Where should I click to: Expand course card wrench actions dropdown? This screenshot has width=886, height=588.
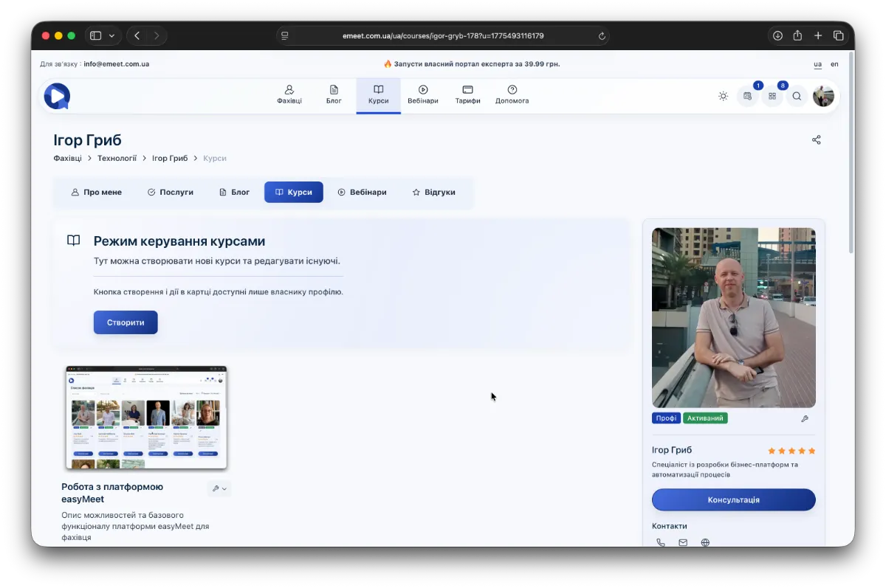(x=219, y=488)
